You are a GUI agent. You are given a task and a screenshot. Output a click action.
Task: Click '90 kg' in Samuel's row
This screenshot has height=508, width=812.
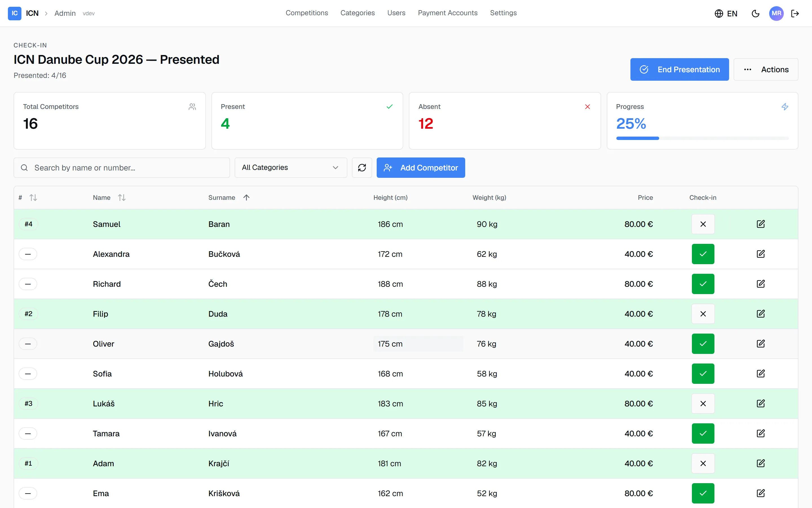(x=487, y=224)
